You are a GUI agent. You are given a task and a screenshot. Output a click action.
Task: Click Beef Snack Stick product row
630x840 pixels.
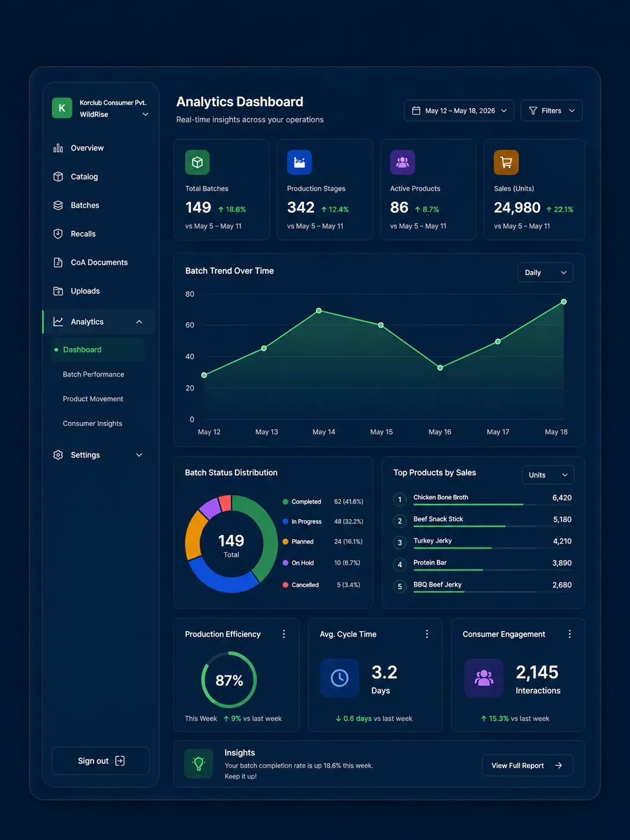[483, 520]
